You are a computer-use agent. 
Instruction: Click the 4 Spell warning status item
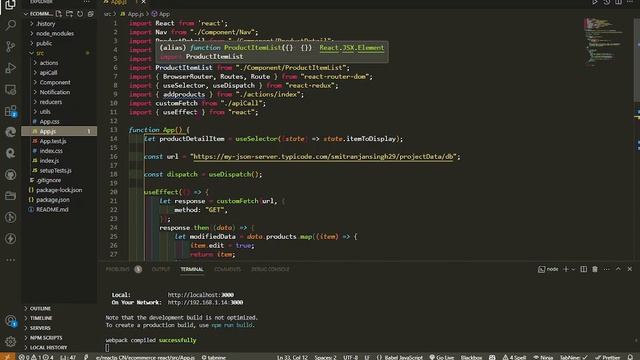point(514,357)
